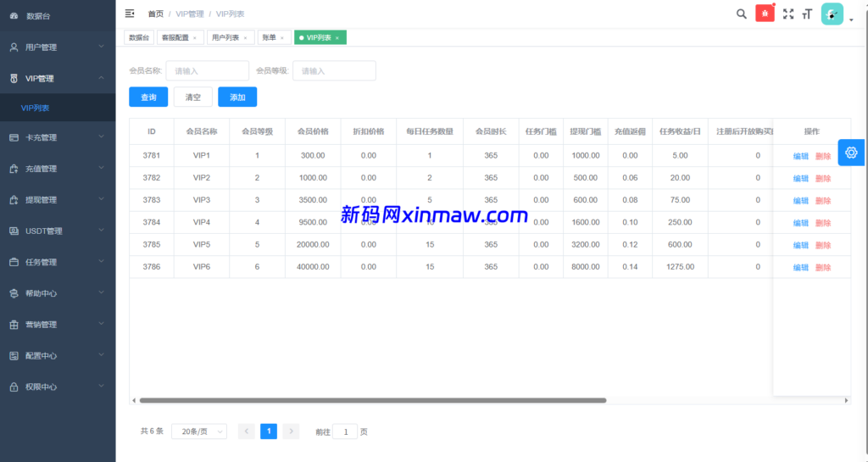The height and width of the screenshot is (462, 868).
Task: Click 删除 for VIP4 row
Action: pos(823,222)
